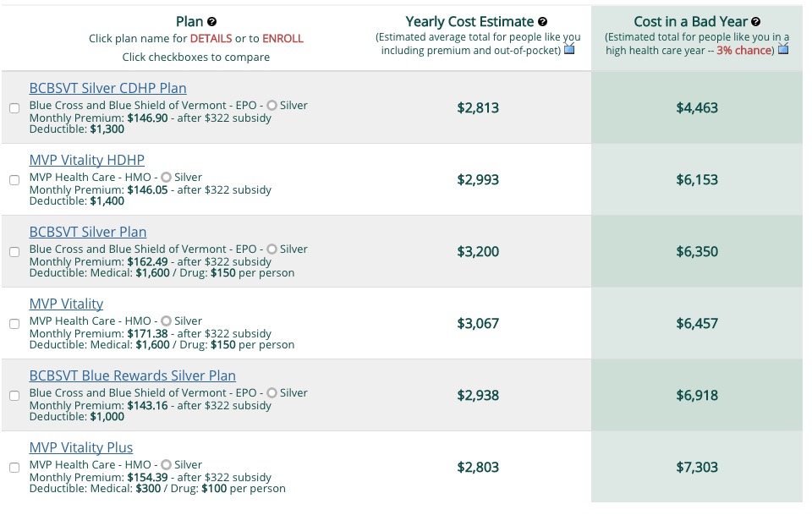
Task: Check the BCBSVT Silver CDHP Plan compare box
Action: click(14, 108)
